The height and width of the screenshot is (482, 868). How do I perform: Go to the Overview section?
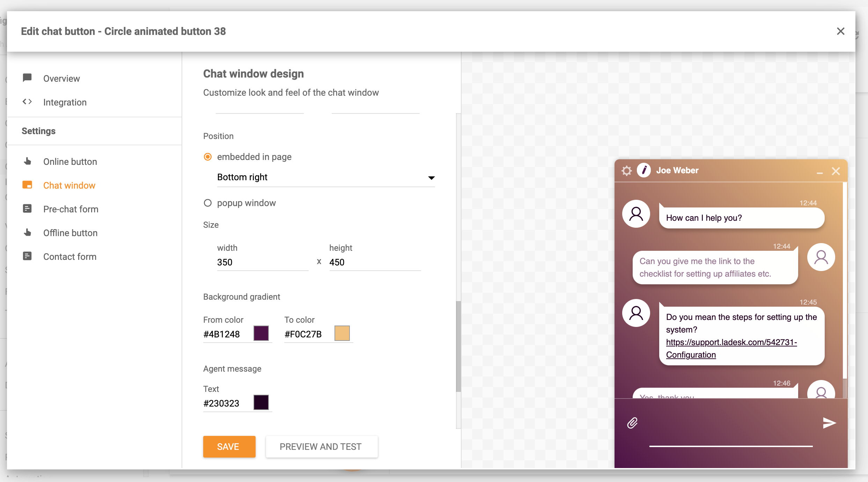click(61, 78)
